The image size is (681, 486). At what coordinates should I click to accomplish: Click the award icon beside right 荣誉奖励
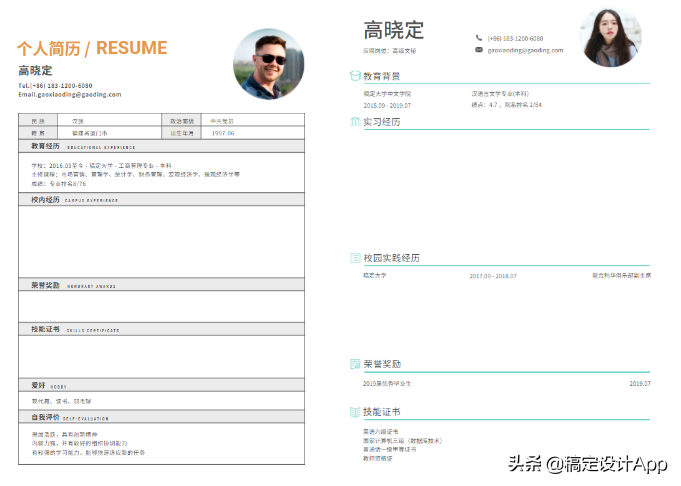click(355, 364)
